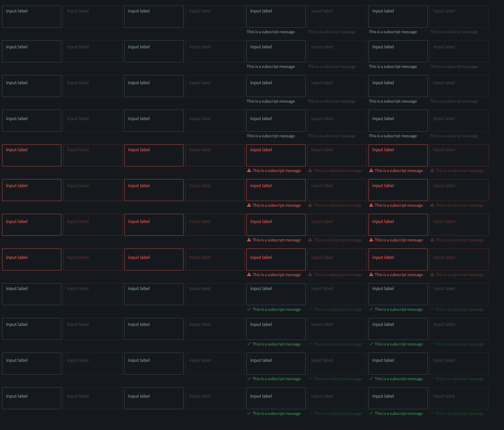Viewport: 504px width, 430px height.
Task: Focus top-row input field in the third column
Action: click(154, 17)
